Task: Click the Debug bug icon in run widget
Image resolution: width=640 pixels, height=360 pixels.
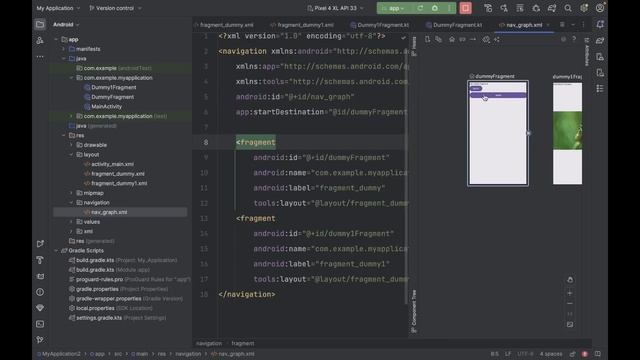Action: click(435, 8)
